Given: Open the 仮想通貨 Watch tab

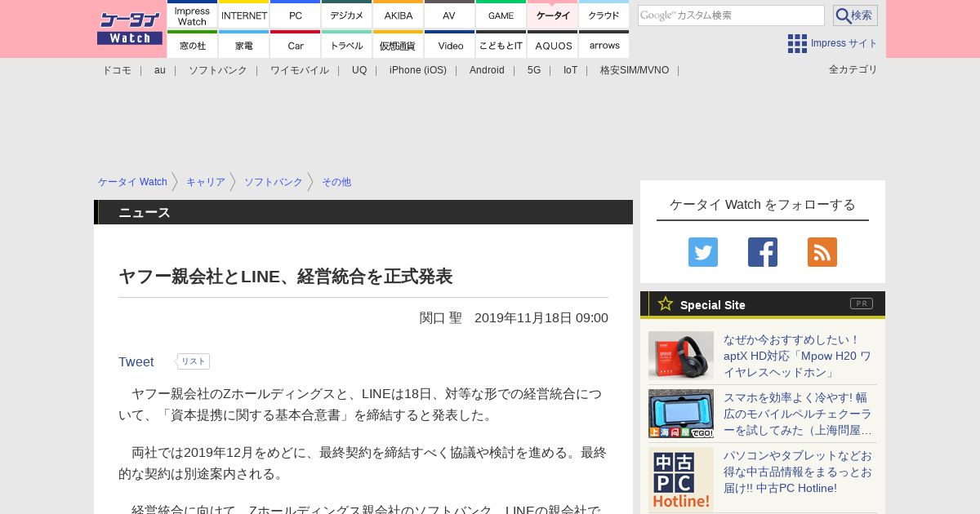Looking at the screenshot, I should click(399, 45).
